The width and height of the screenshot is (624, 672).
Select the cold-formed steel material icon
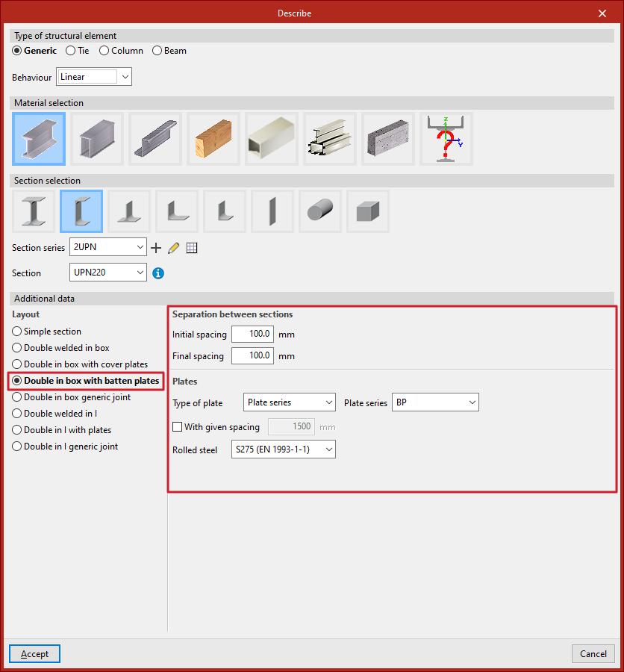(155, 139)
